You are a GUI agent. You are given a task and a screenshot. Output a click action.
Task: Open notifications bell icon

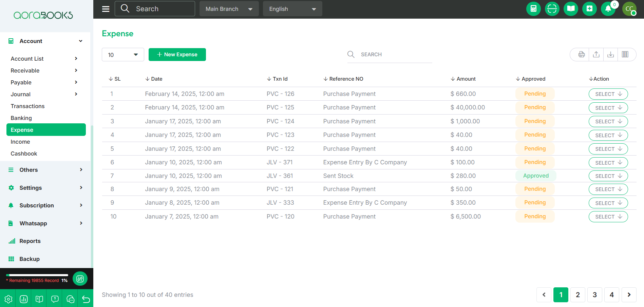tap(608, 9)
